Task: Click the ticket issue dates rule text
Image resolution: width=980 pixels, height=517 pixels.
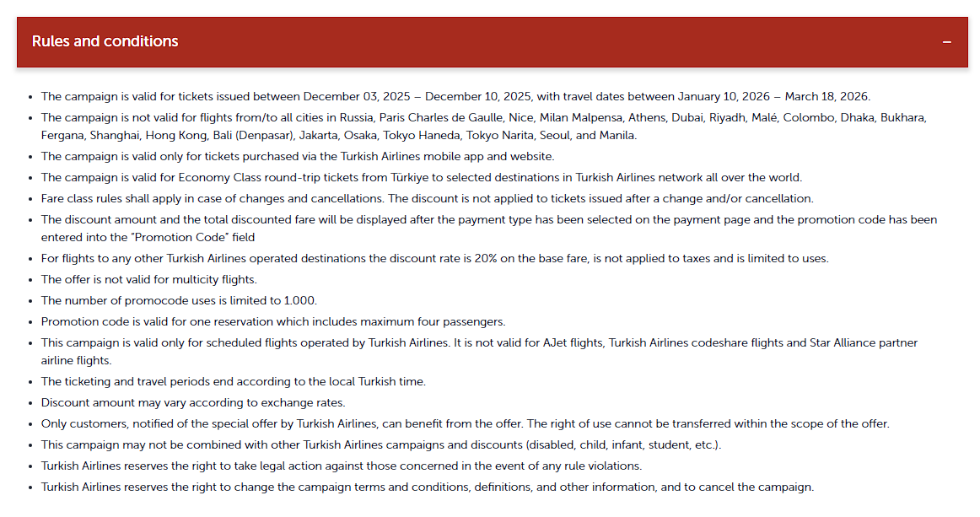Action: tap(455, 96)
